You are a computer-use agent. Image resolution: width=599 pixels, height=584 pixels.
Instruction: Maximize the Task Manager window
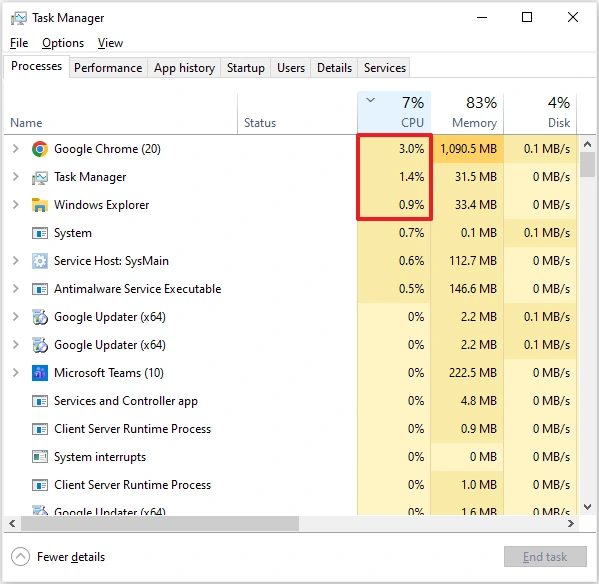[527, 17]
